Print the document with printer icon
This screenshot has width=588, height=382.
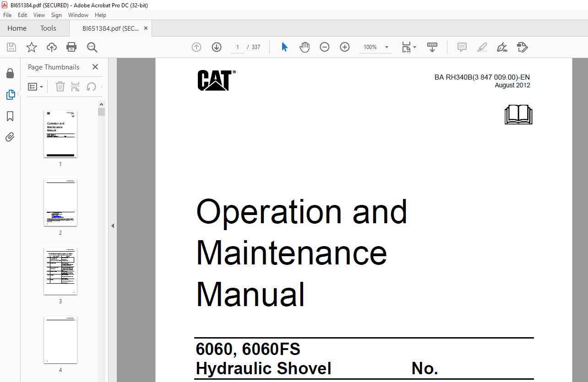71,47
